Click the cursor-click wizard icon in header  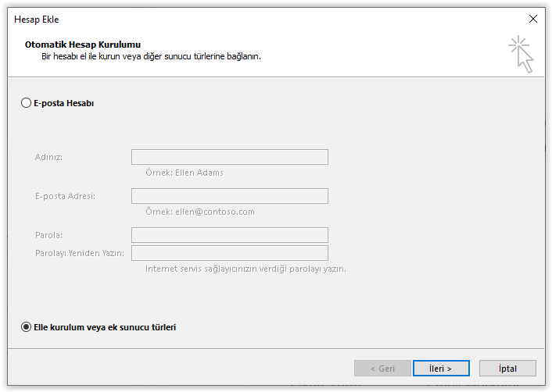pos(521,54)
